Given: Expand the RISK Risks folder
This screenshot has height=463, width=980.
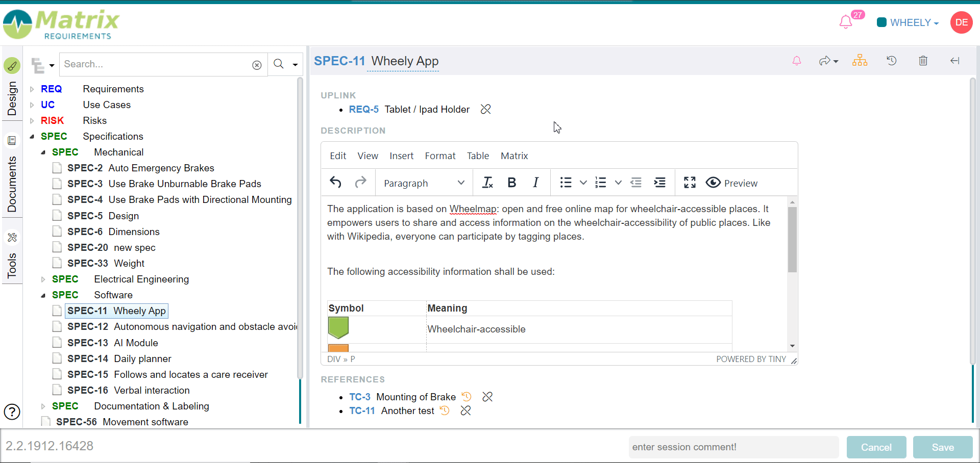Looking at the screenshot, I should (32, 121).
